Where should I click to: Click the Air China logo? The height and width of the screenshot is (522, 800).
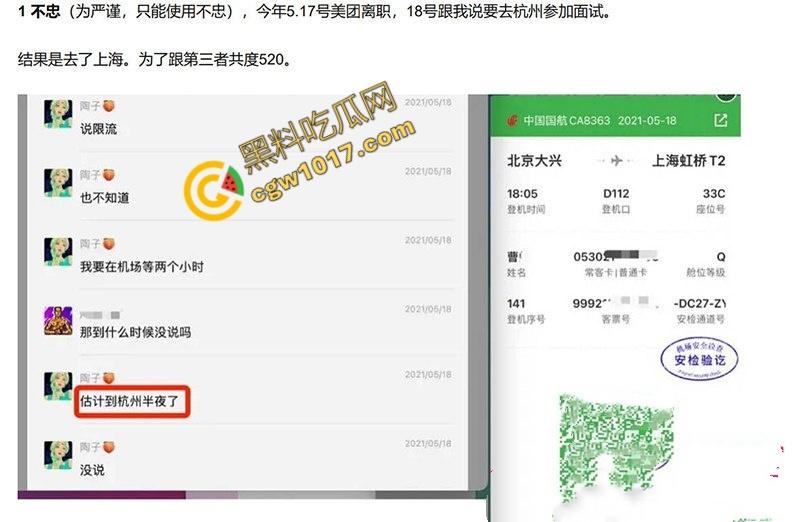click(513, 121)
